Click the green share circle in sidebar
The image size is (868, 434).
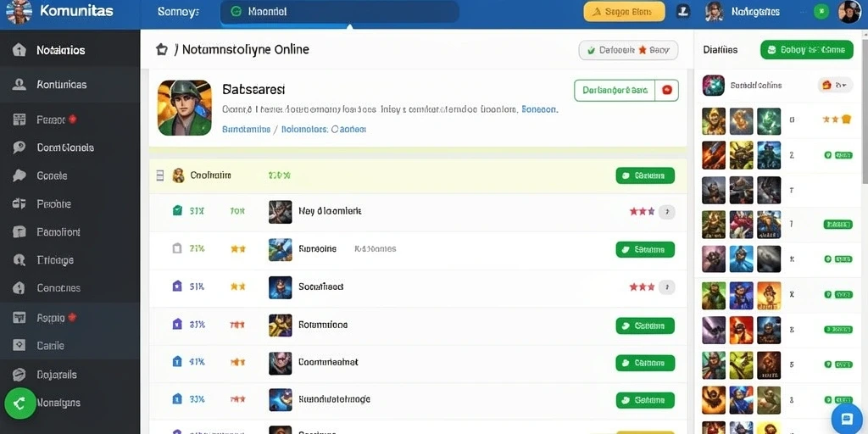coord(20,403)
